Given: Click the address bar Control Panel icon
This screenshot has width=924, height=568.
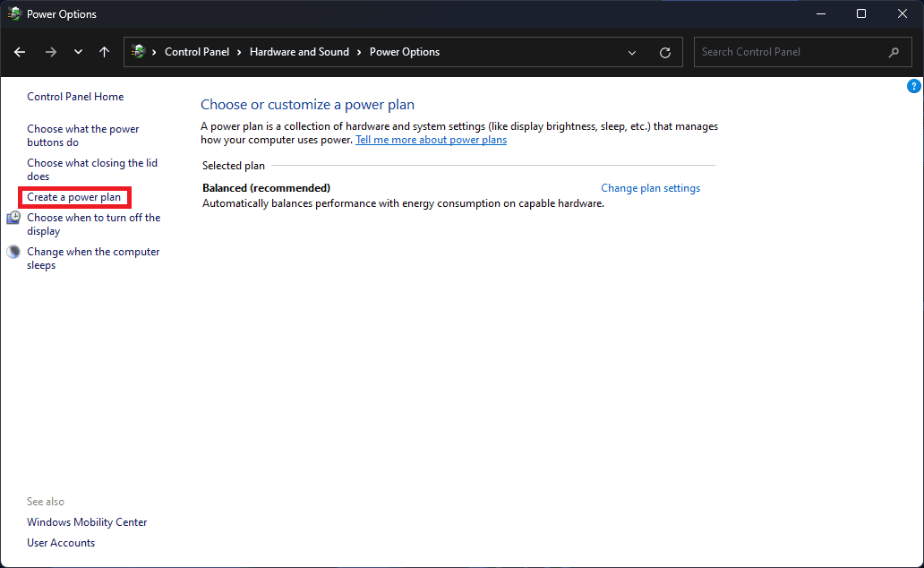Looking at the screenshot, I should tap(138, 52).
